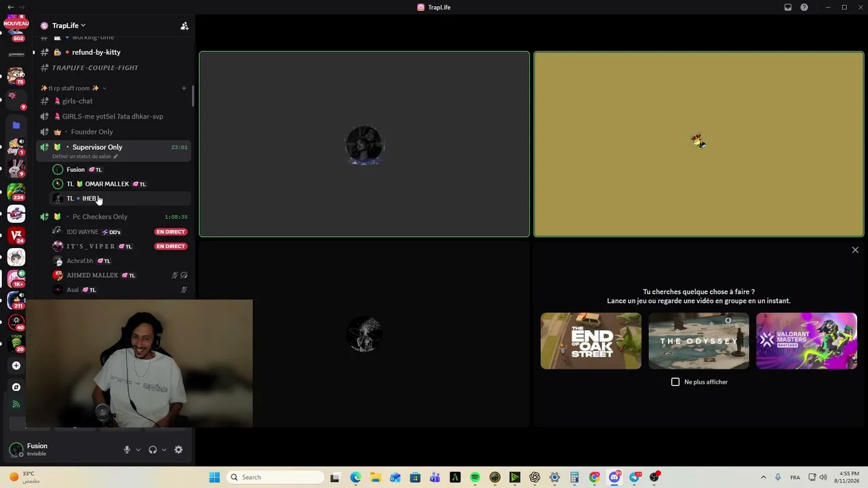Open Windows Start menu
This screenshot has height=488, width=868.
tap(214, 477)
